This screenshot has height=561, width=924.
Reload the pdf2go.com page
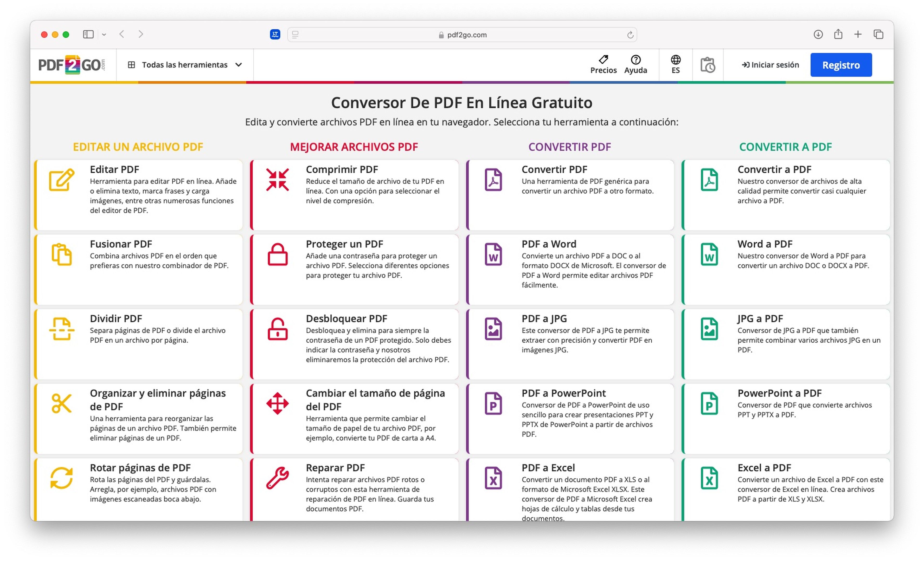630,35
